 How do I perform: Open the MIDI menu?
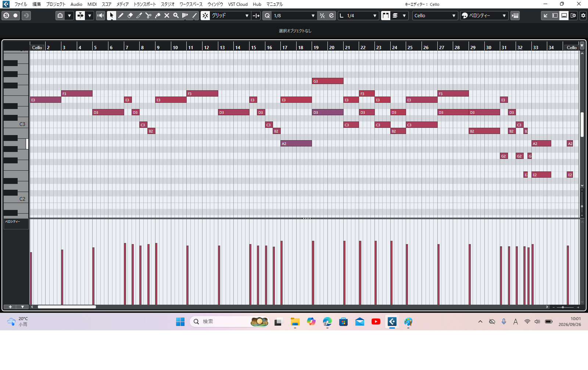pyautogui.click(x=92, y=4)
